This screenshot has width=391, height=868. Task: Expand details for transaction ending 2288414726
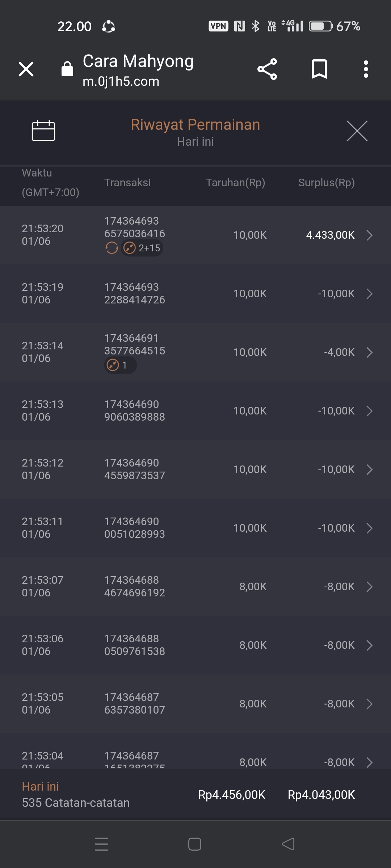click(369, 294)
